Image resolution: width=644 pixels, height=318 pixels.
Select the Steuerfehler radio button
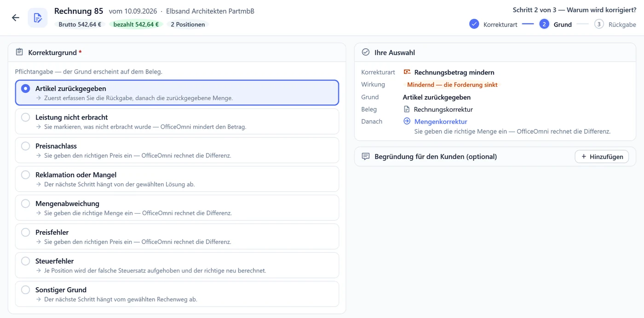[x=26, y=261]
